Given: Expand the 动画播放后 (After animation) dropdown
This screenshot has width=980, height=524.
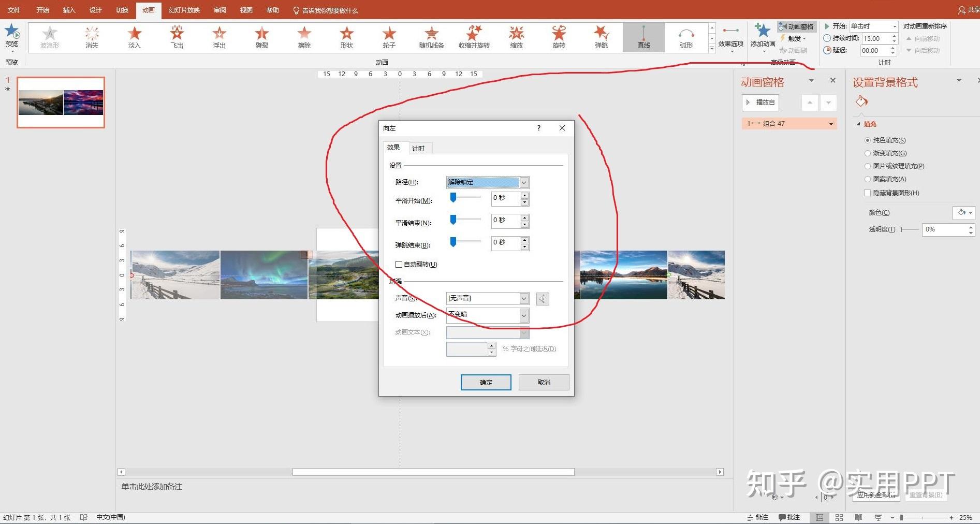Looking at the screenshot, I should [x=524, y=315].
